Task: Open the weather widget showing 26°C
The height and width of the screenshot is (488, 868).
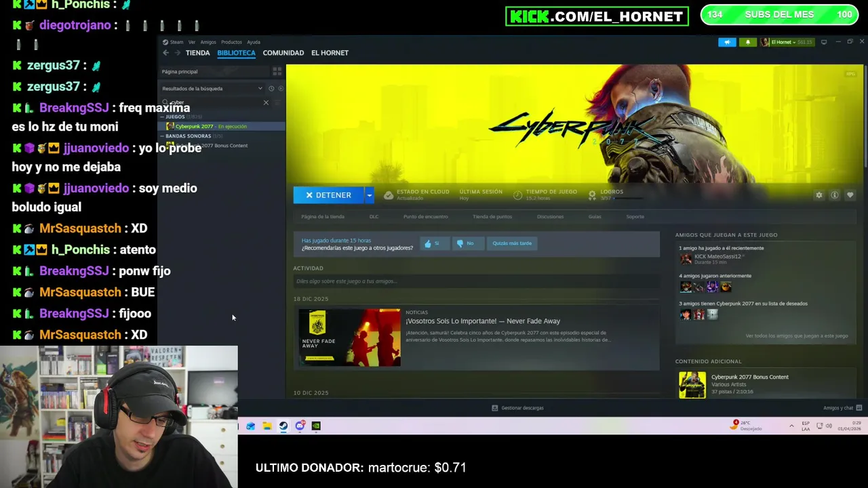Action: click(x=747, y=426)
